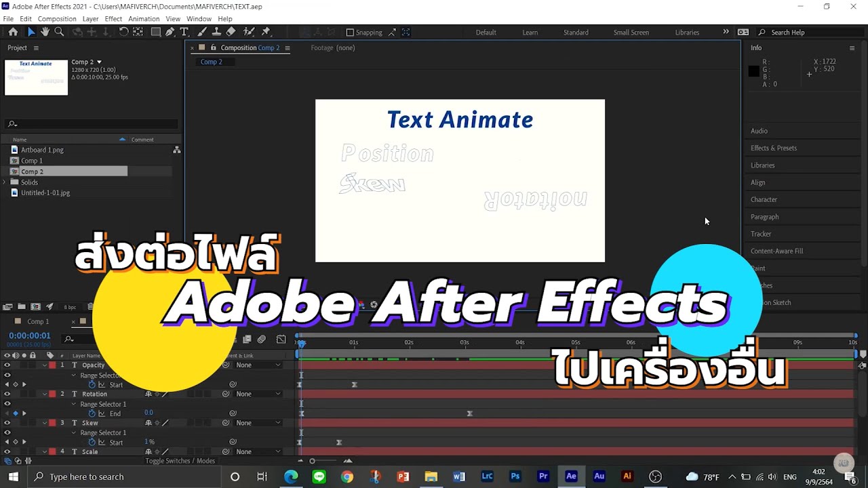
Task: Switch to Comp 1 timeline tab
Action: coord(38,322)
